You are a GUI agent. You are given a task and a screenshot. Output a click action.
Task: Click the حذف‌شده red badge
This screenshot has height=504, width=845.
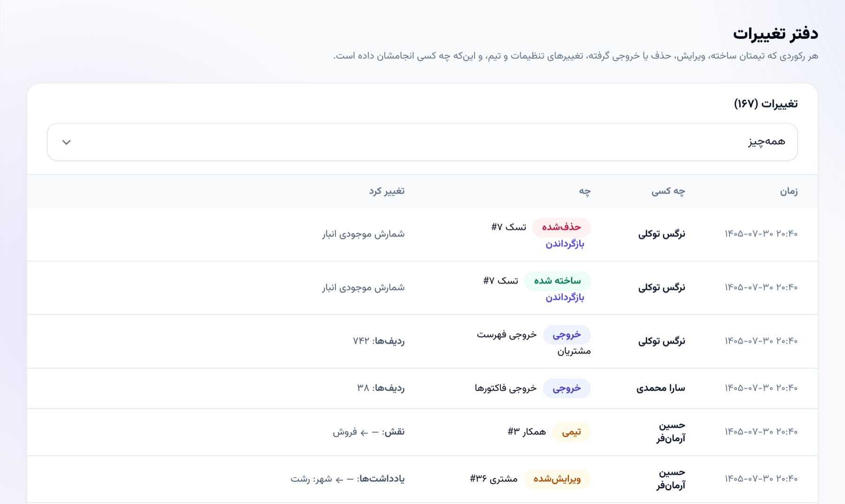point(561,227)
